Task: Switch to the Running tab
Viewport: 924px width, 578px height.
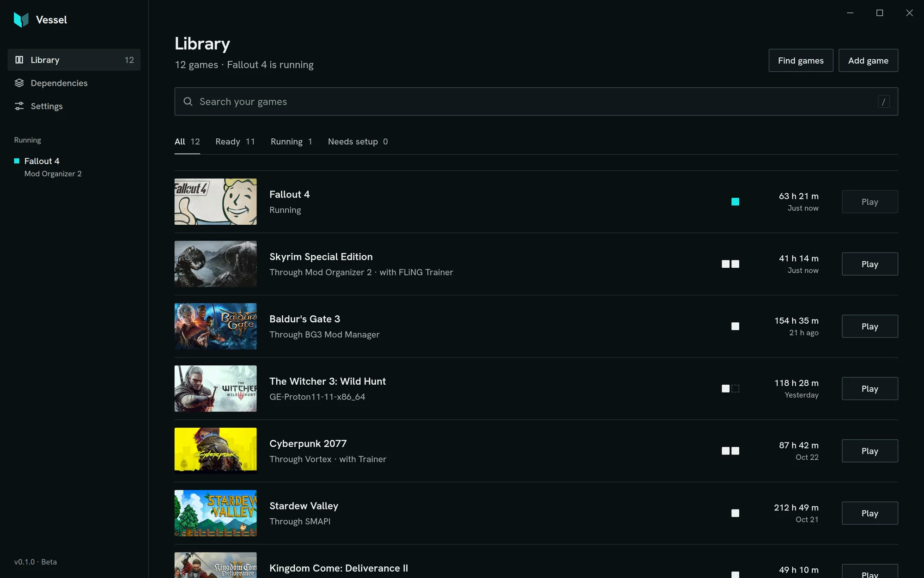Action: click(292, 141)
